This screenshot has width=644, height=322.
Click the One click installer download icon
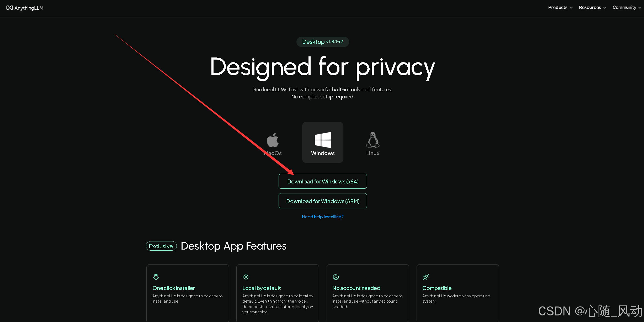pyautogui.click(x=156, y=277)
